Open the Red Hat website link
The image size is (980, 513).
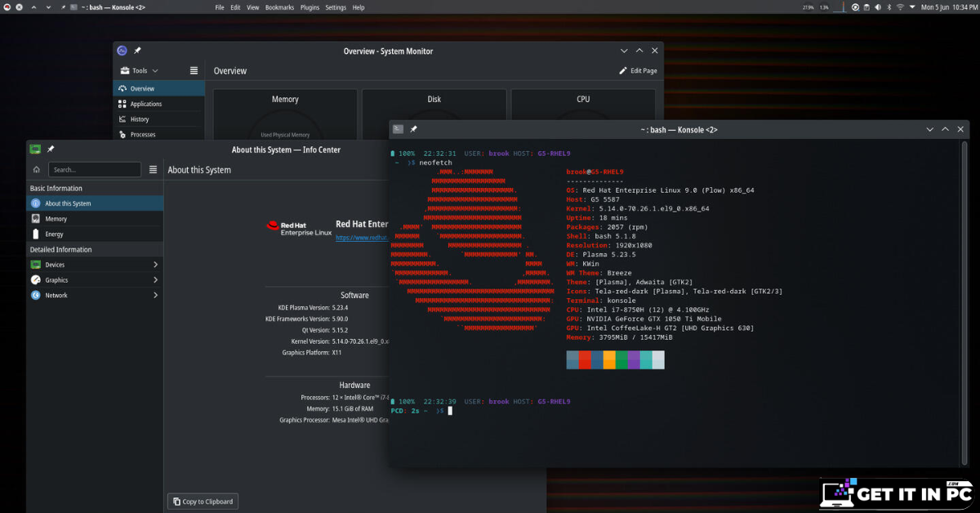[x=362, y=238]
